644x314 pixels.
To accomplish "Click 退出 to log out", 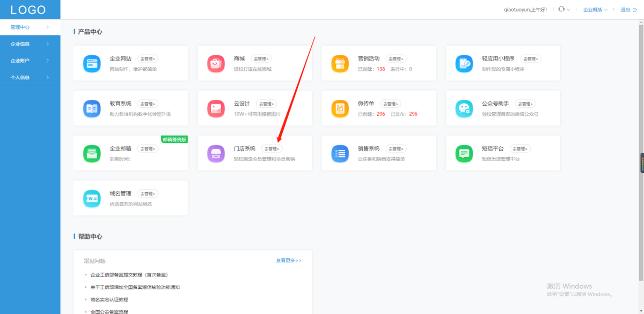I will click(x=625, y=10).
